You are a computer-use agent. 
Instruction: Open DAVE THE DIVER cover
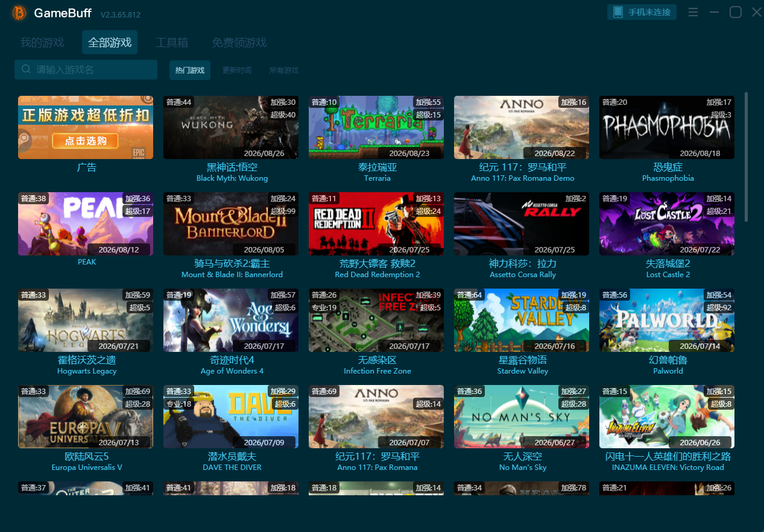[231, 416]
